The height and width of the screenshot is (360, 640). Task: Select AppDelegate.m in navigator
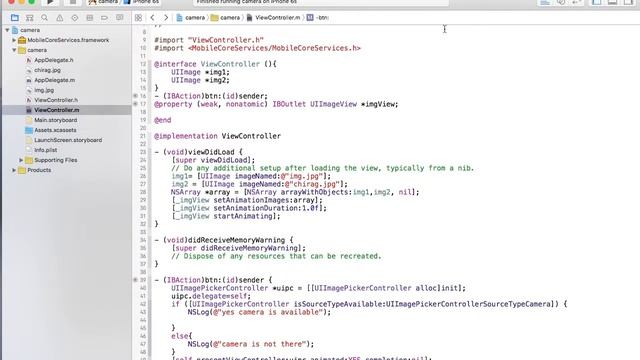(54, 80)
